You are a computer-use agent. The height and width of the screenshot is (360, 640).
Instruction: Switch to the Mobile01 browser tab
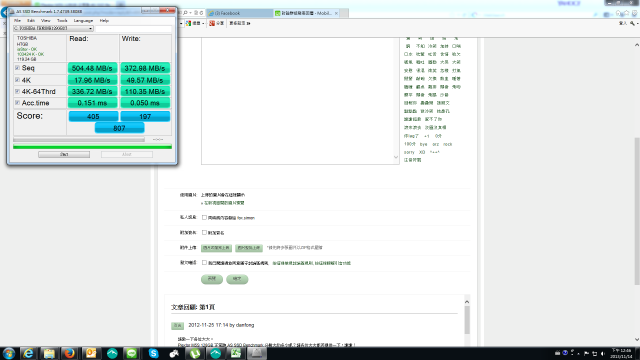pos(306,13)
